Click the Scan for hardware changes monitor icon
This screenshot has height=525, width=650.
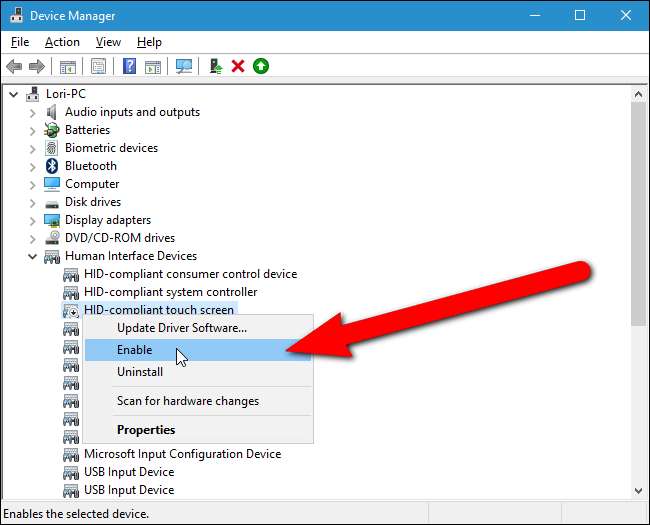(183, 66)
